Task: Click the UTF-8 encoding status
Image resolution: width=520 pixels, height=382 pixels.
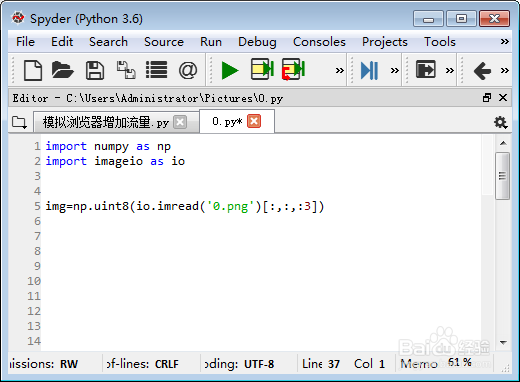Action: pyautogui.click(x=259, y=364)
